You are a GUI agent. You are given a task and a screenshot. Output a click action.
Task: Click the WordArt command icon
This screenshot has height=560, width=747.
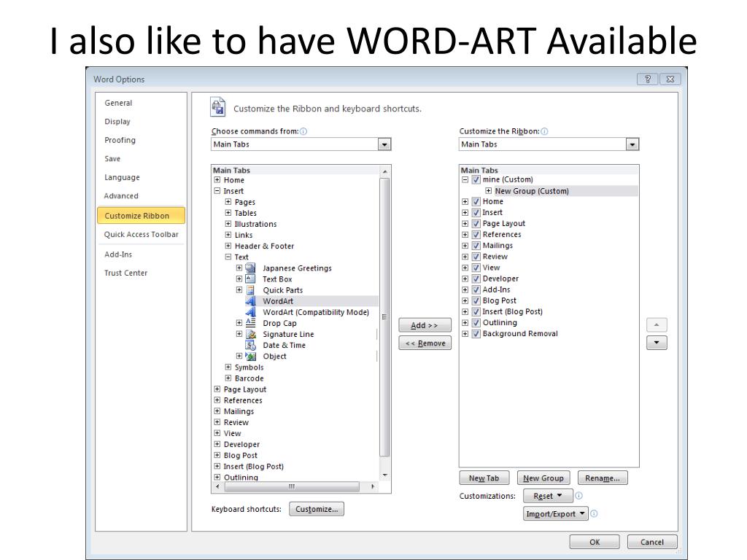point(251,301)
